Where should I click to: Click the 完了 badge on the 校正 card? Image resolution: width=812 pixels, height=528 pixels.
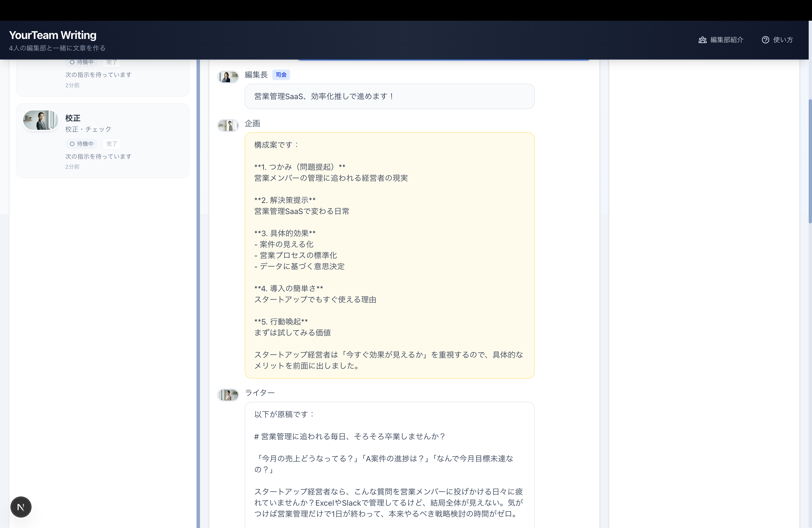112,144
